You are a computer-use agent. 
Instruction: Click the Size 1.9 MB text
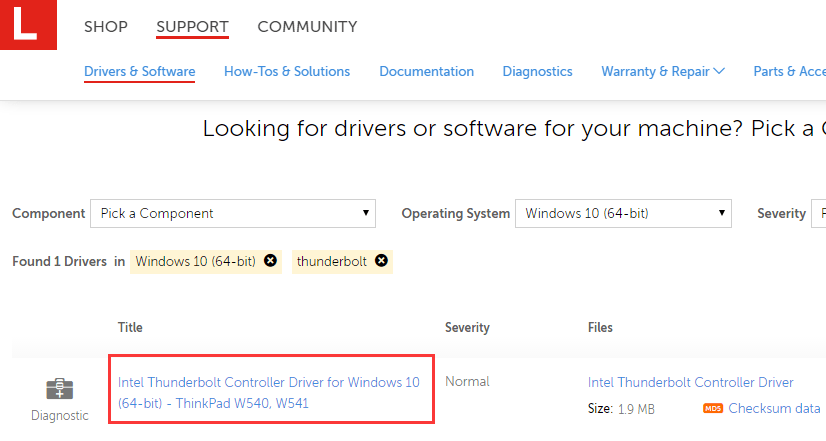tap(621, 409)
